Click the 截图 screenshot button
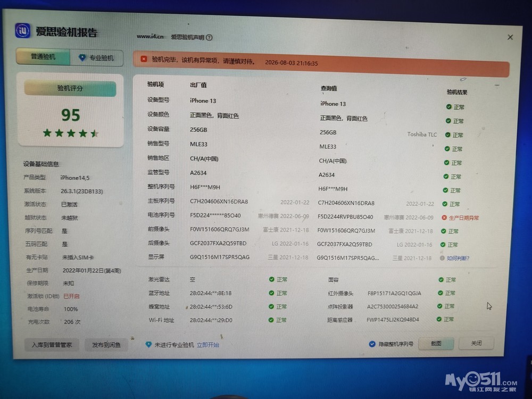532x399 pixels. 436,343
